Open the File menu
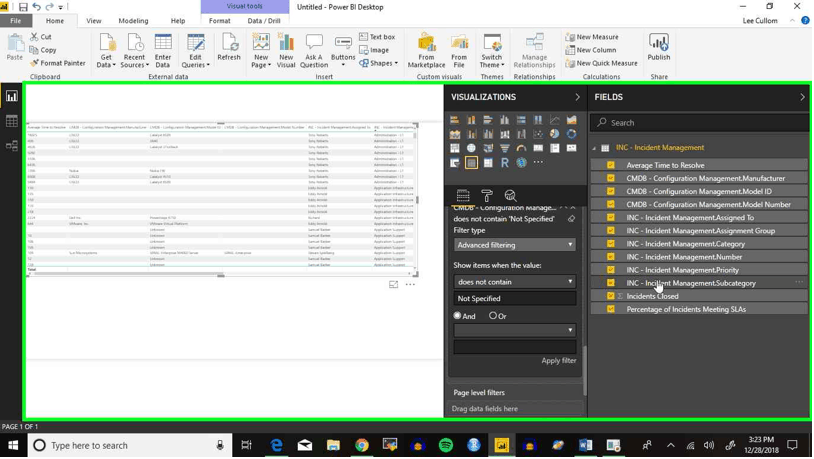The width and height of the screenshot is (814, 459). [x=16, y=21]
